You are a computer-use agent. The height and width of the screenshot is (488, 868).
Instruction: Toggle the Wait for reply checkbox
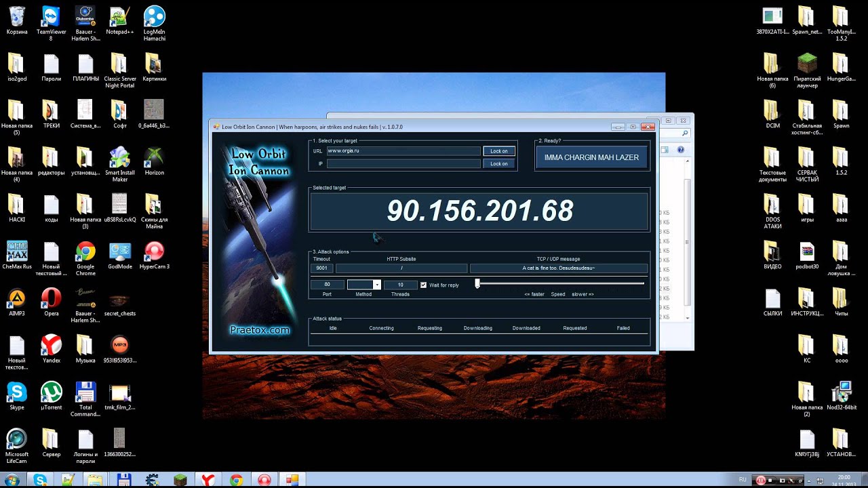click(x=424, y=285)
